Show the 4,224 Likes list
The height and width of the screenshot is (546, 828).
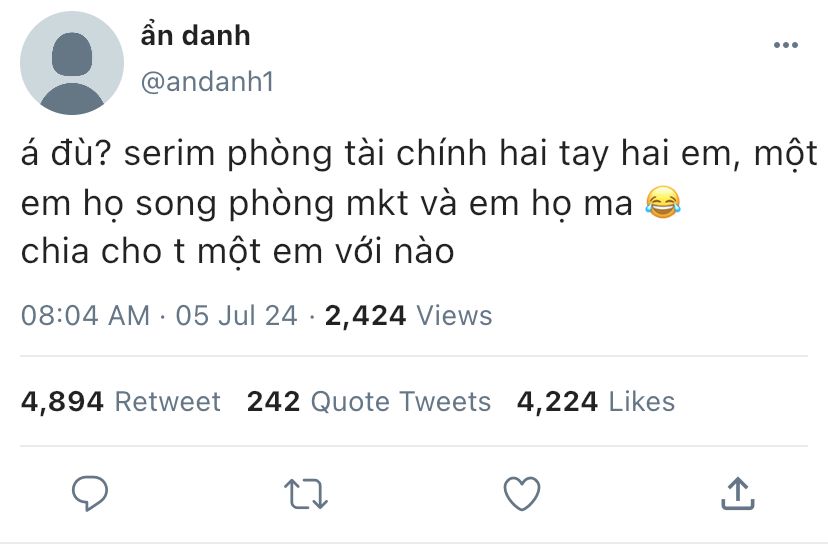[x=596, y=401]
